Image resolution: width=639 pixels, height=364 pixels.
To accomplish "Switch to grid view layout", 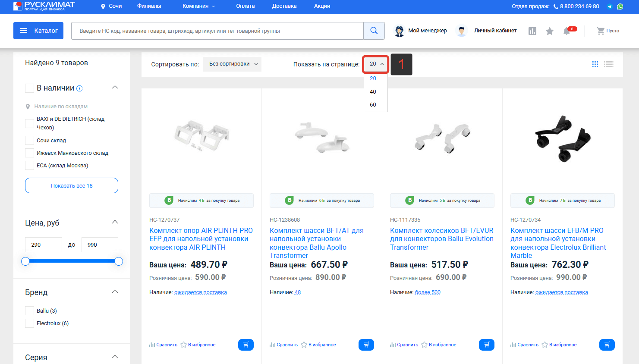I will 595,64.
